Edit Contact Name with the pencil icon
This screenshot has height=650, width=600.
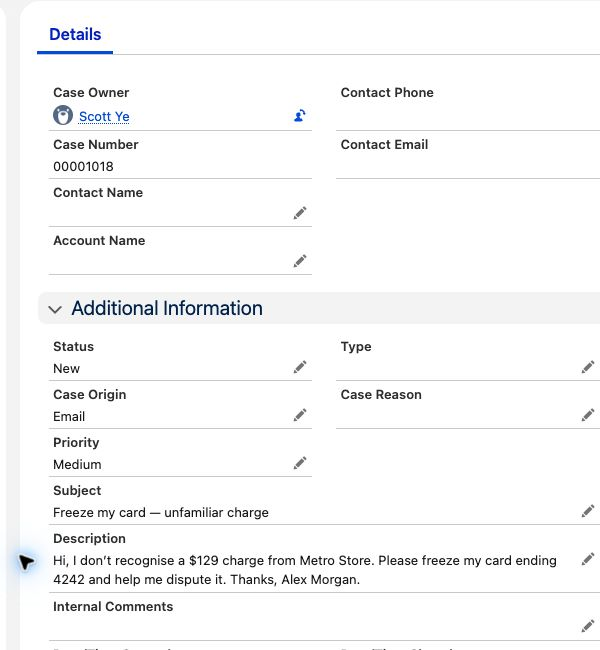pos(300,213)
